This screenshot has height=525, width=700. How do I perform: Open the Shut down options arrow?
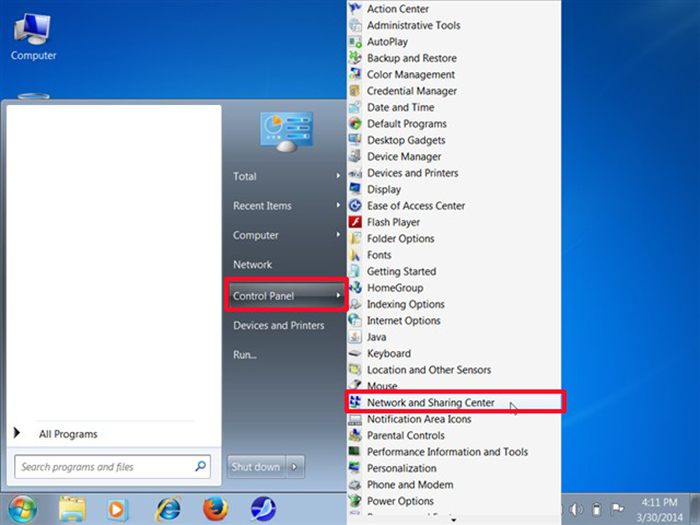pos(295,467)
